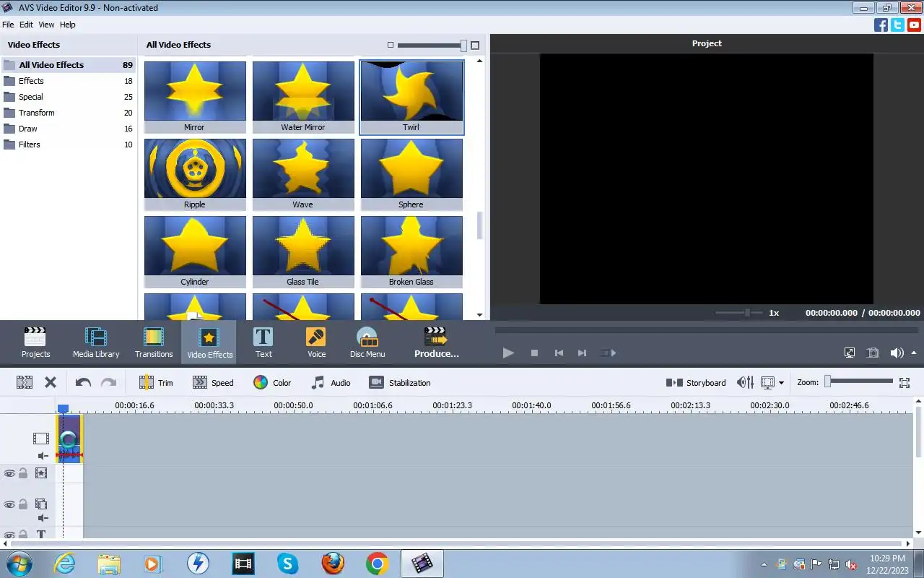Go to the next frame

point(583,353)
